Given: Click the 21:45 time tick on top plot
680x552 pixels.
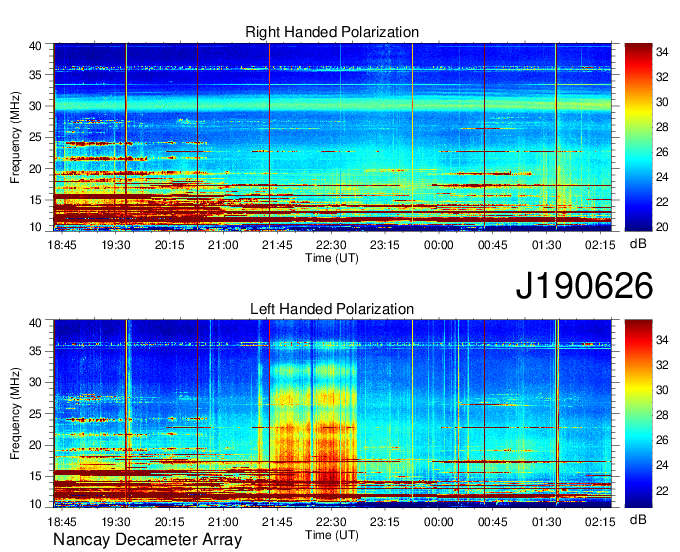Looking at the screenshot, I should pyautogui.click(x=277, y=245).
